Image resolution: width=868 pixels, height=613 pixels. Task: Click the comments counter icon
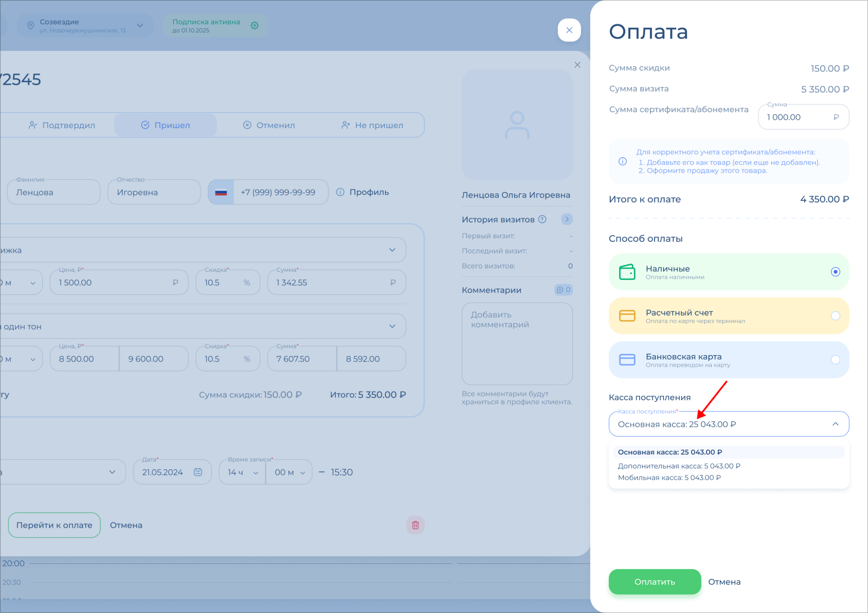click(563, 290)
